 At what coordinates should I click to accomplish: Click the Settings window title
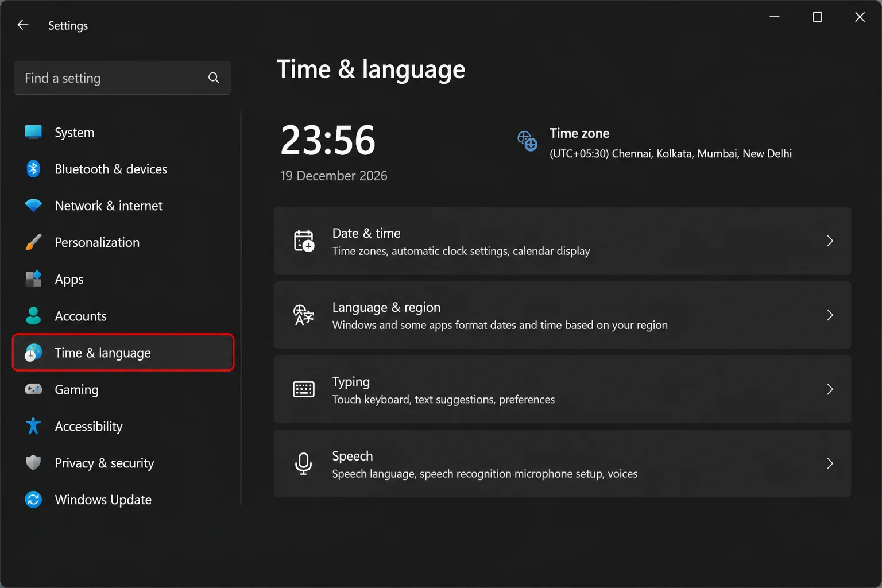(68, 25)
